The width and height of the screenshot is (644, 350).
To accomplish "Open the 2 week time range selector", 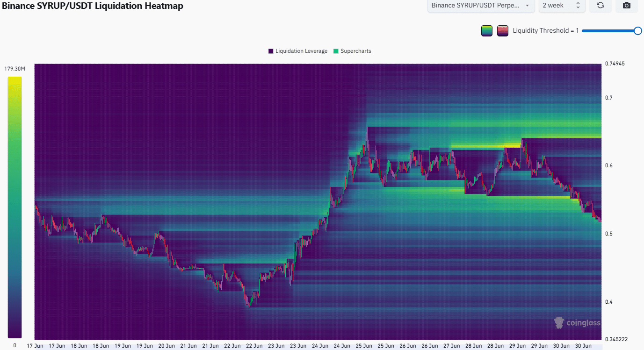I will (561, 6).
